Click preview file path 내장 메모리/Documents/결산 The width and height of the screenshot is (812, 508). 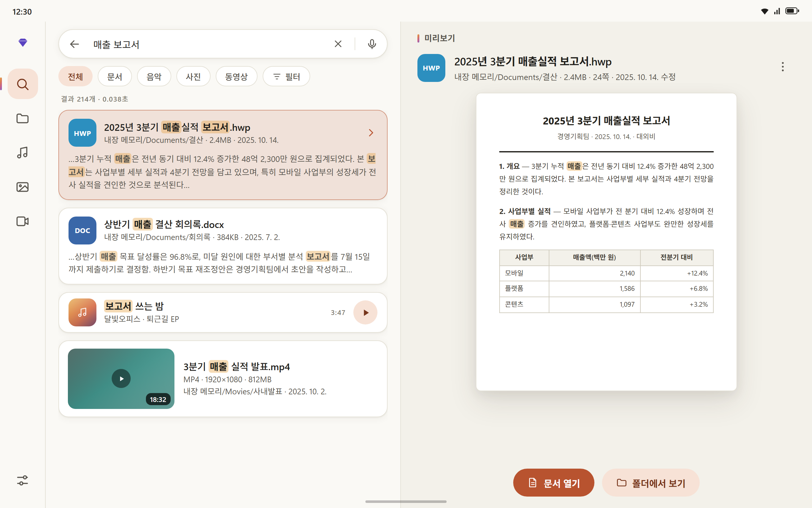pos(506,77)
